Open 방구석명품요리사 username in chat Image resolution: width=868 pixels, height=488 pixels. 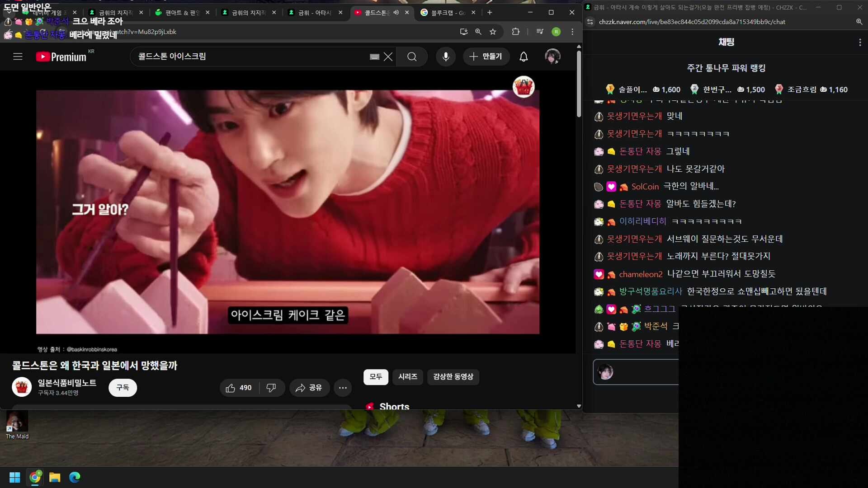coord(650,291)
